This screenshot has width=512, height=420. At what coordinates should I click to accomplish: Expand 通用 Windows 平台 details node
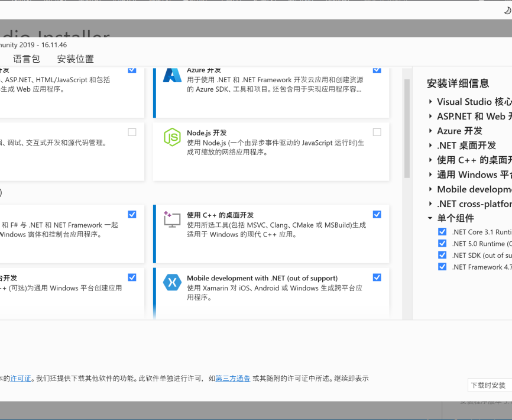coord(430,175)
